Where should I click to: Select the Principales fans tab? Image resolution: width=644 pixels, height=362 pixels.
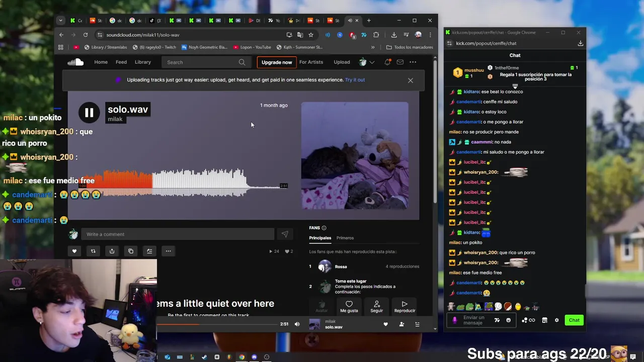320,238
